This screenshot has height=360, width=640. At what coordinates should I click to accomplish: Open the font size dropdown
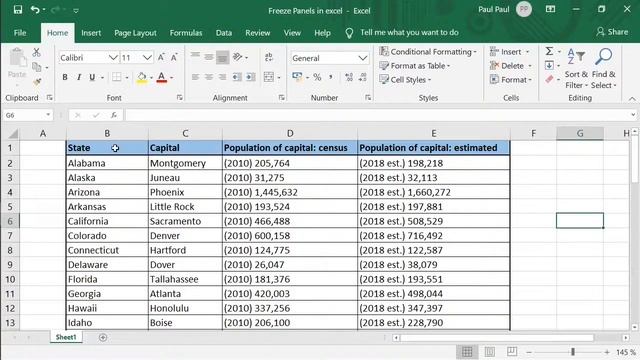[x=147, y=58]
